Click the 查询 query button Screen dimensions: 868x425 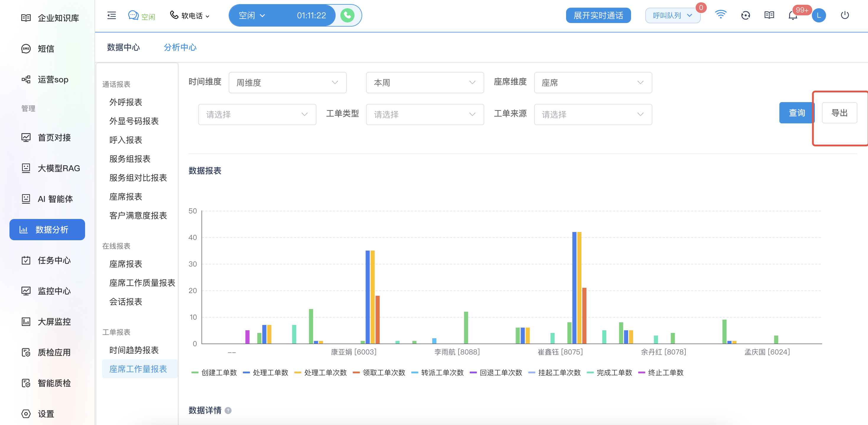797,113
